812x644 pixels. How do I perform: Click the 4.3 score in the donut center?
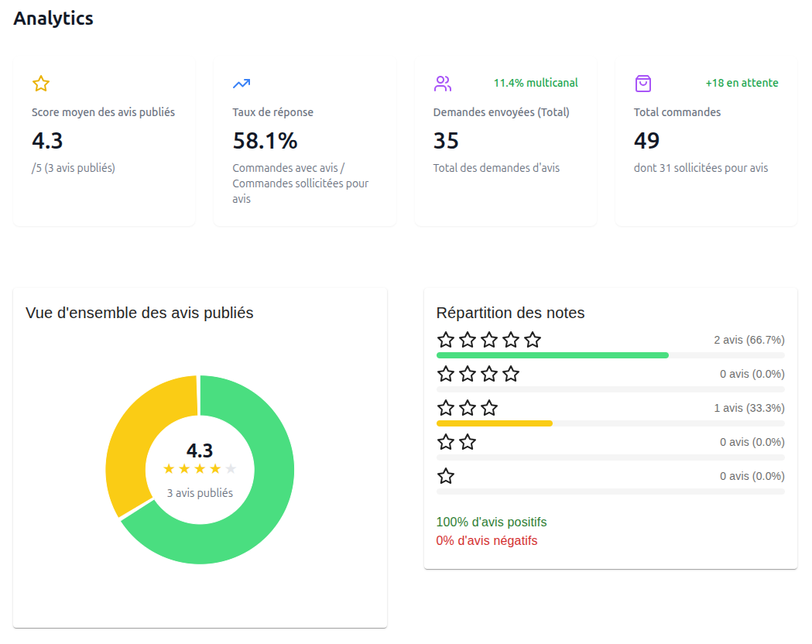[x=200, y=450]
